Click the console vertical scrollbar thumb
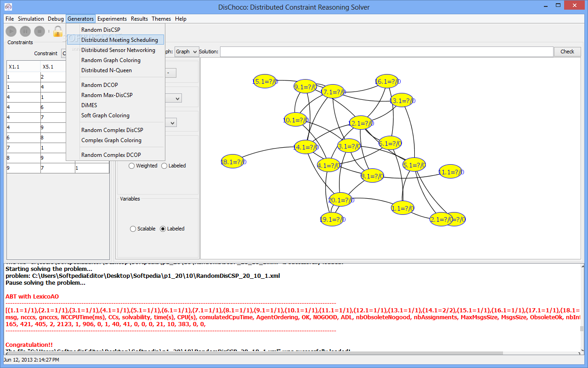Screen dimensions: 588x368 tap(582, 328)
